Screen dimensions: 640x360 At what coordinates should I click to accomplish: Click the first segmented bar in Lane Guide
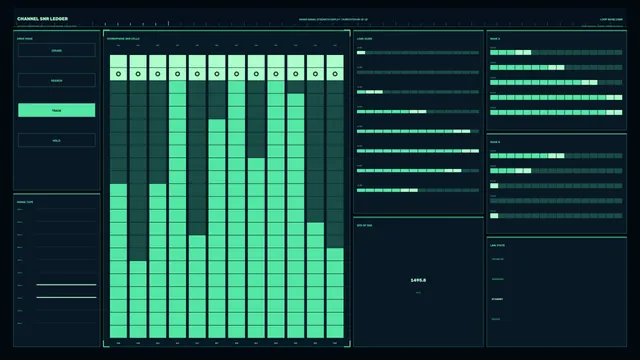point(418,53)
